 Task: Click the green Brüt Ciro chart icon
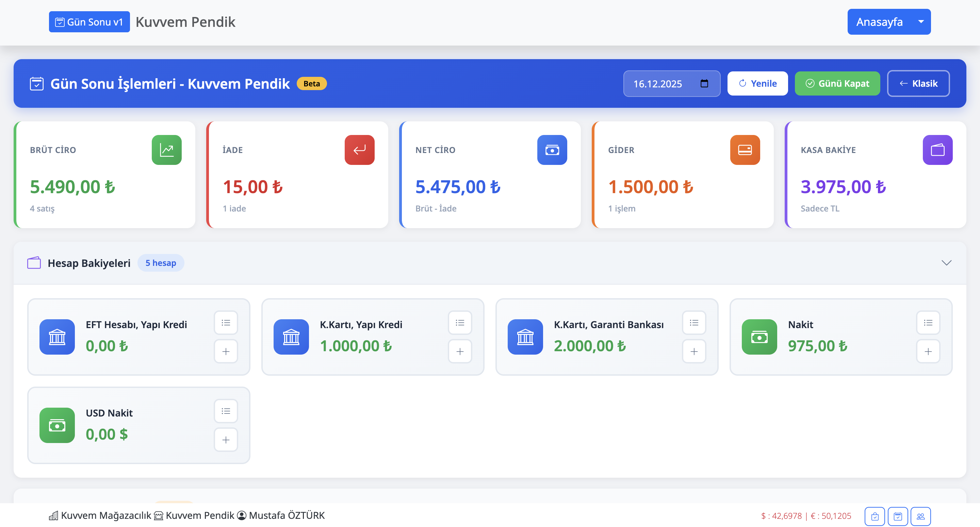(167, 150)
